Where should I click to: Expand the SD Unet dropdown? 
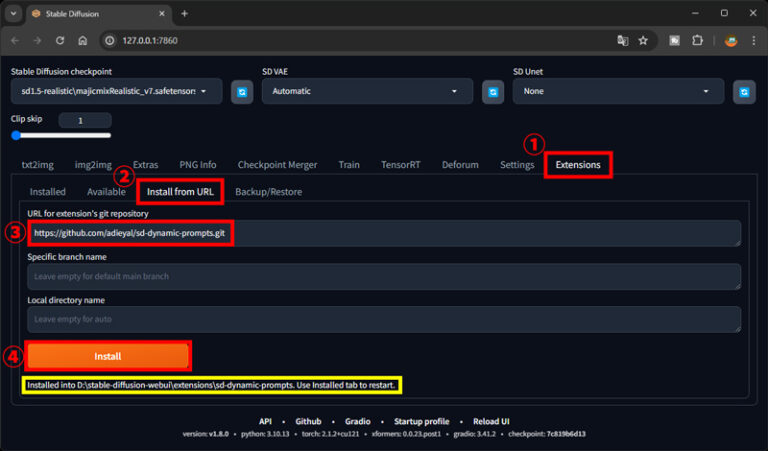pos(617,91)
